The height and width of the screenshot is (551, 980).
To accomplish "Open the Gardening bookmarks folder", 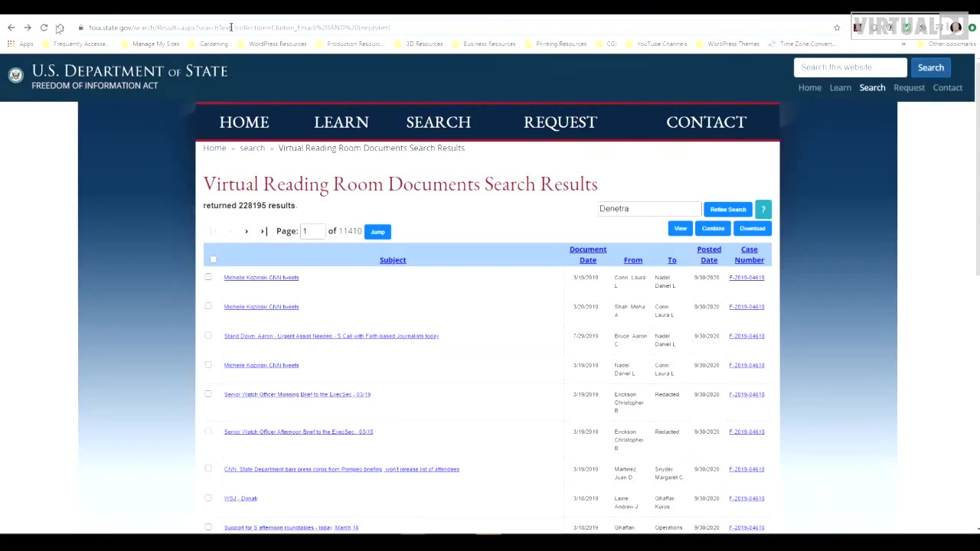I will click(x=208, y=44).
